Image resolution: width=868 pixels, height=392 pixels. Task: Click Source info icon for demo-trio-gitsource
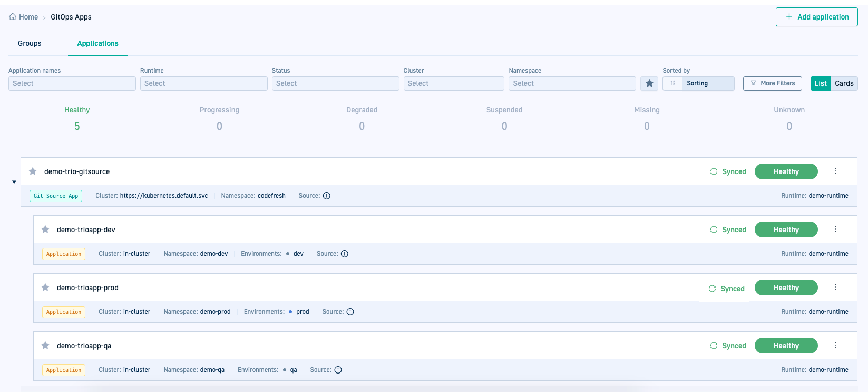[x=327, y=196]
